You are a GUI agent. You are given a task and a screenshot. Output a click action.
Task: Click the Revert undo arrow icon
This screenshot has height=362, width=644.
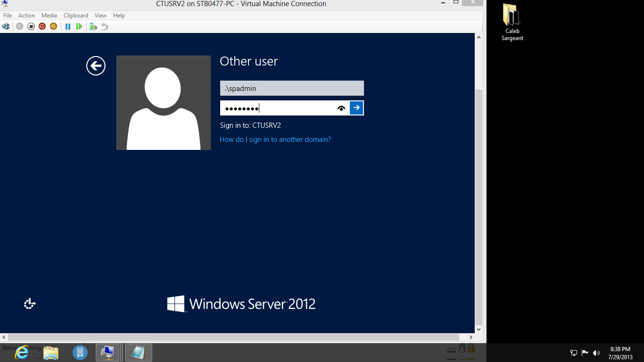[105, 26]
